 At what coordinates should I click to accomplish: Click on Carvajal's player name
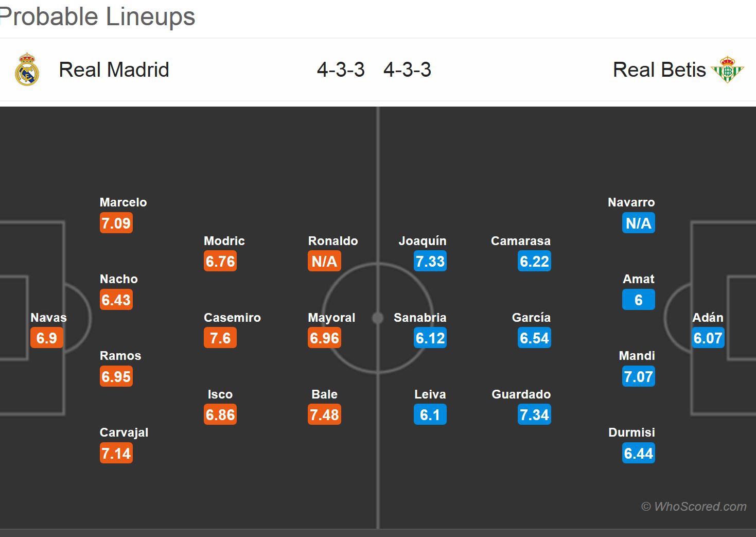[x=124, y=432]
